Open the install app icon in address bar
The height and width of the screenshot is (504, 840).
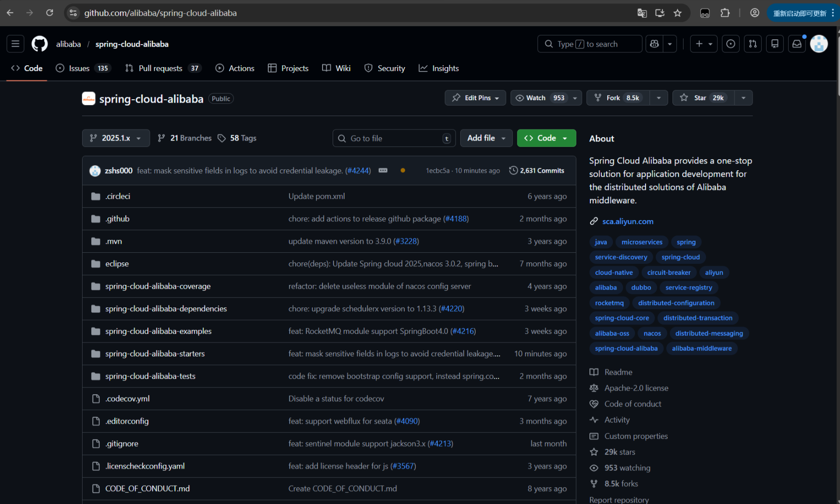(660, 13)
